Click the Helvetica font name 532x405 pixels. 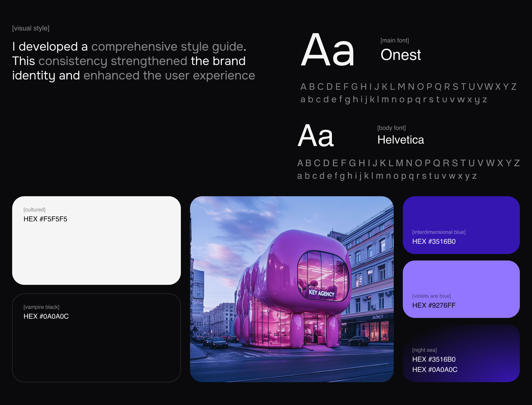coord(401,140)
